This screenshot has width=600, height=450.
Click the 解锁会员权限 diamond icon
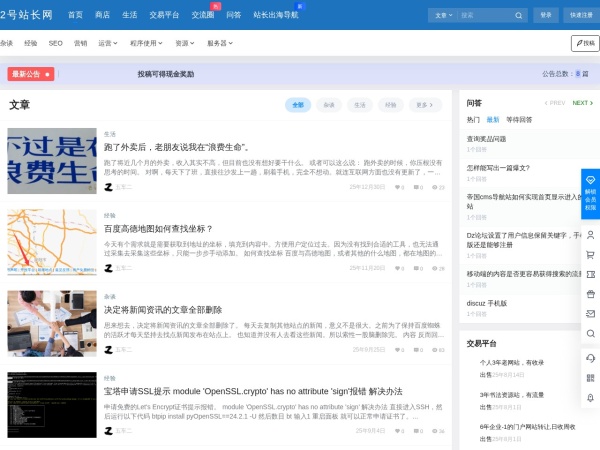(590, 184)
